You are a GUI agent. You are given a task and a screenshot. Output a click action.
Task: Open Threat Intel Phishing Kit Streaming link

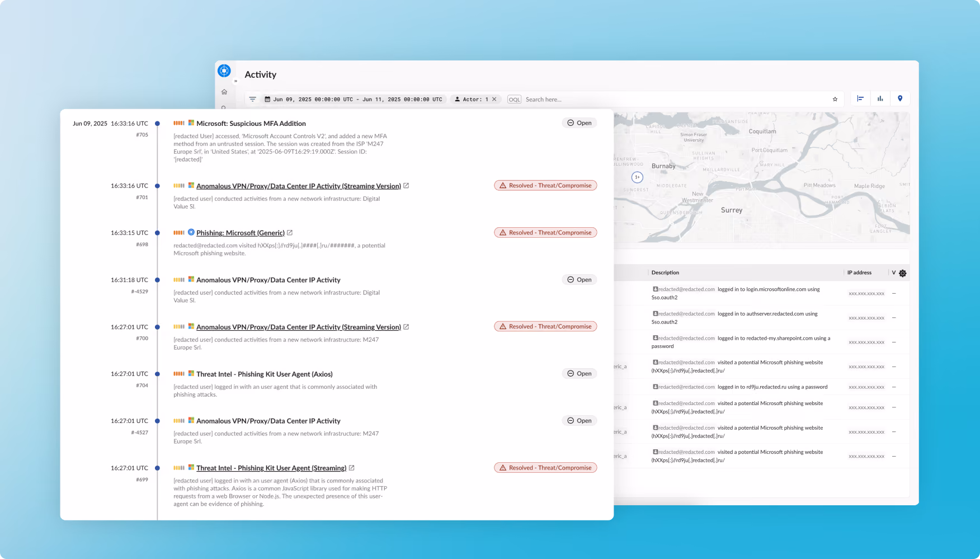[271, 468]
